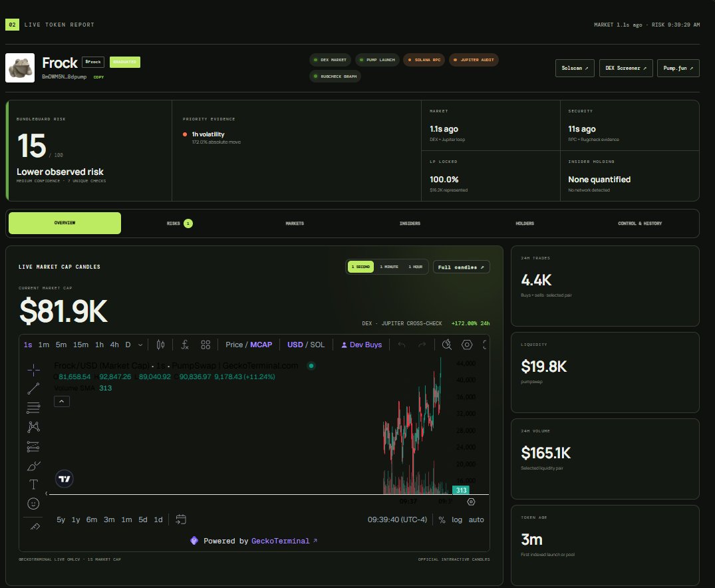Image resolution: width=715 pixels, height=588 pixels.
Task: Toggle Dev Buys markers
Action: pos(361,345)
